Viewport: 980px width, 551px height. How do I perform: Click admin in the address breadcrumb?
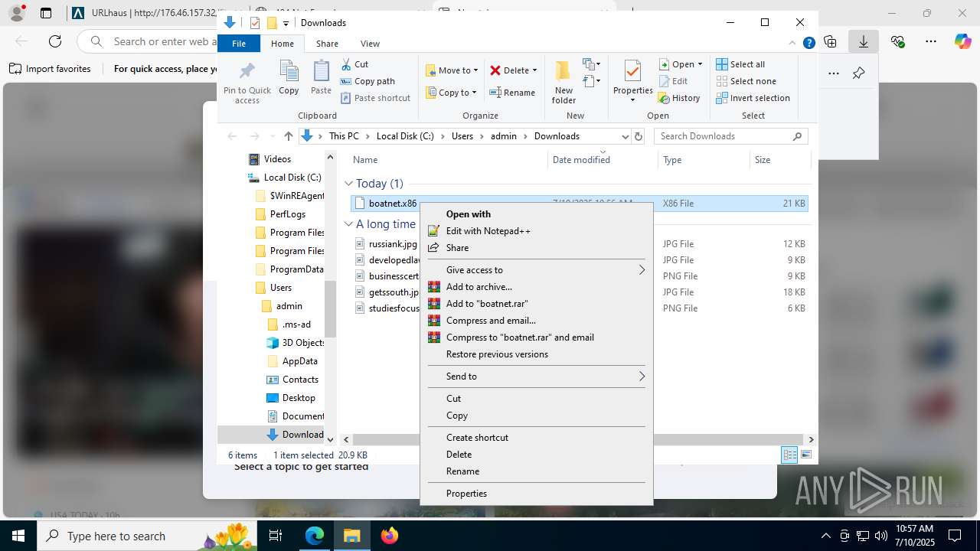(x=504, y=136)
